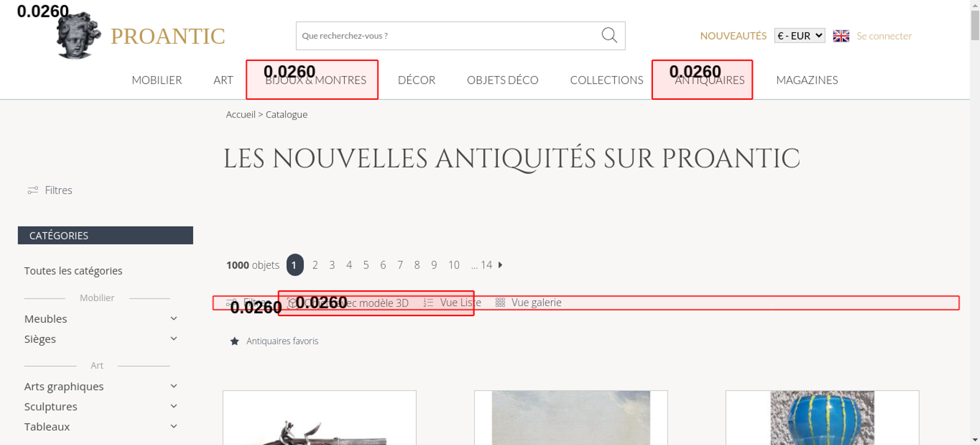Open the Mobilier menu
This screenshot has height=445, width=980.
(x=157, y=80)
